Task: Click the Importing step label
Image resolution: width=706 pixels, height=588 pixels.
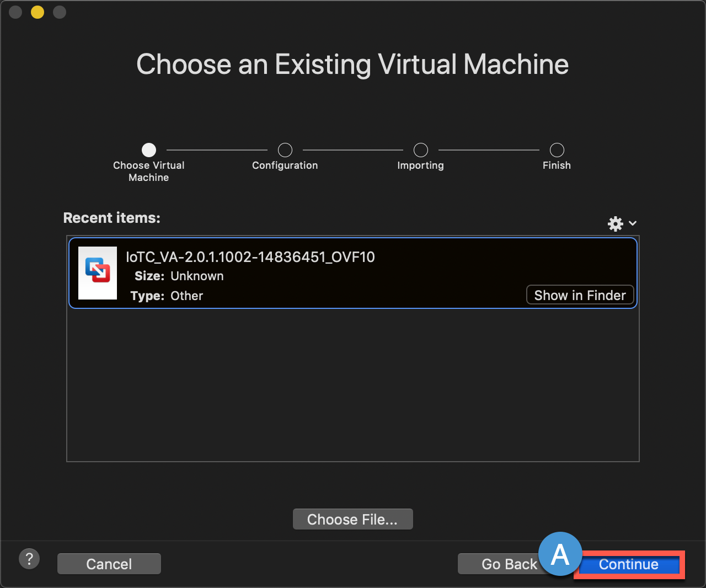Action: coord(420,165)
